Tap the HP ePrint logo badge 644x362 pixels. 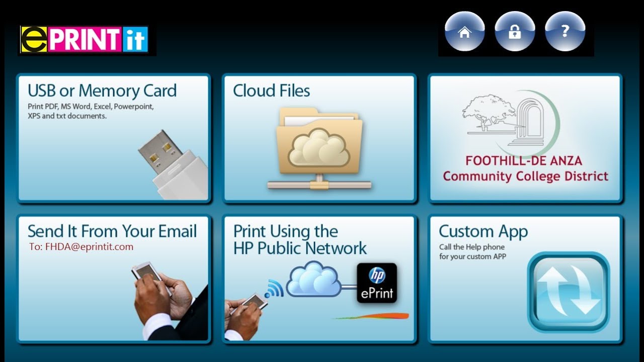(377, 283)
